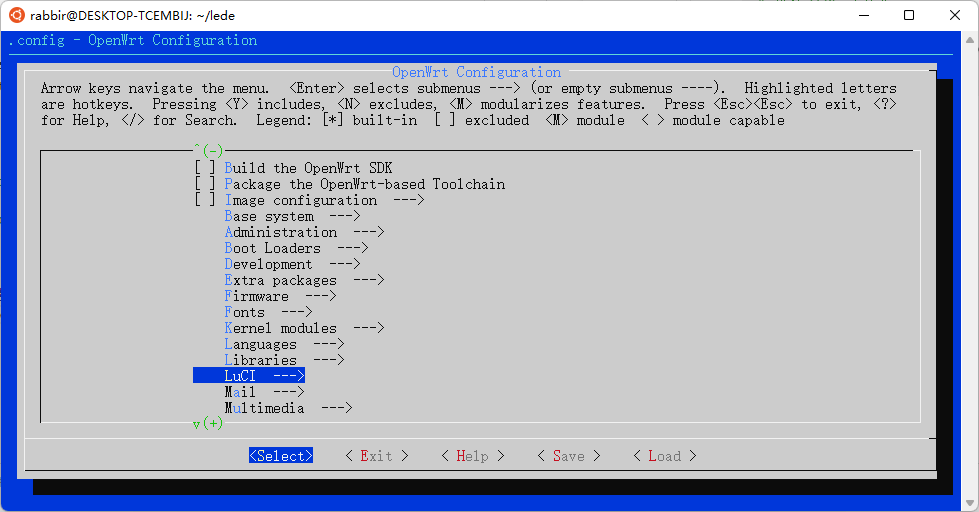Click the .config - OpenWrt Configuration header text
Viewport: 979px width, 512px height.
coord(132,41)
